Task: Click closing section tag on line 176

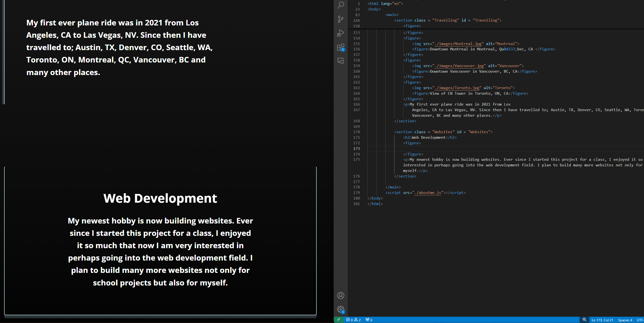Action: coord(405,176)
